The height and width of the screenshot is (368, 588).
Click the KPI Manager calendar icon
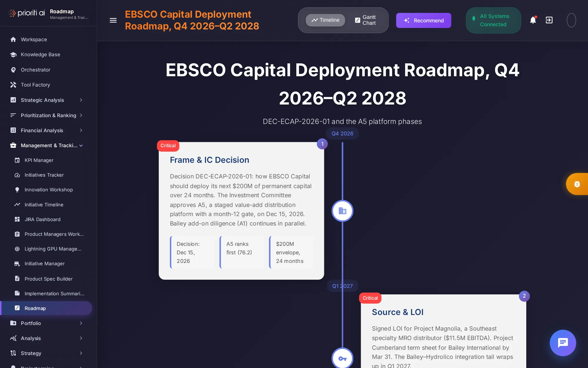(x=17, y=160)
